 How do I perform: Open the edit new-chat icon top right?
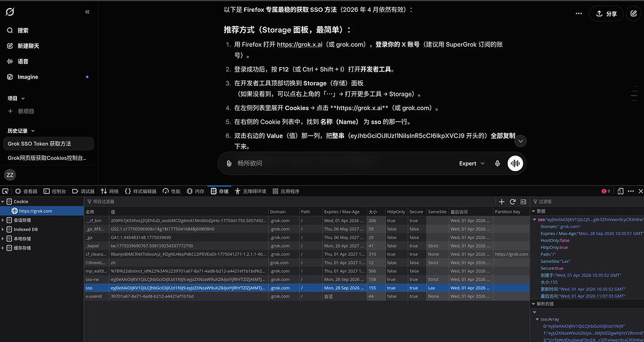[x=633, y=14]
